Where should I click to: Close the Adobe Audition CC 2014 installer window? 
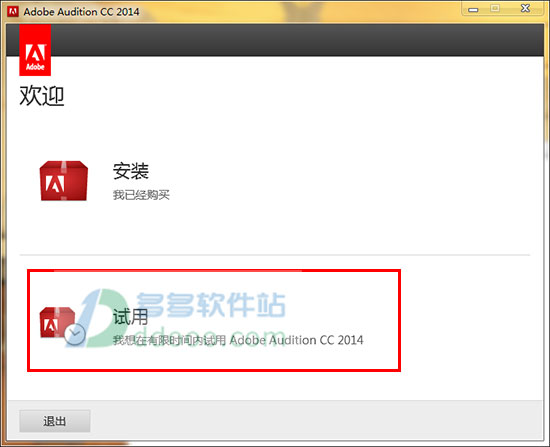[525, 8]
